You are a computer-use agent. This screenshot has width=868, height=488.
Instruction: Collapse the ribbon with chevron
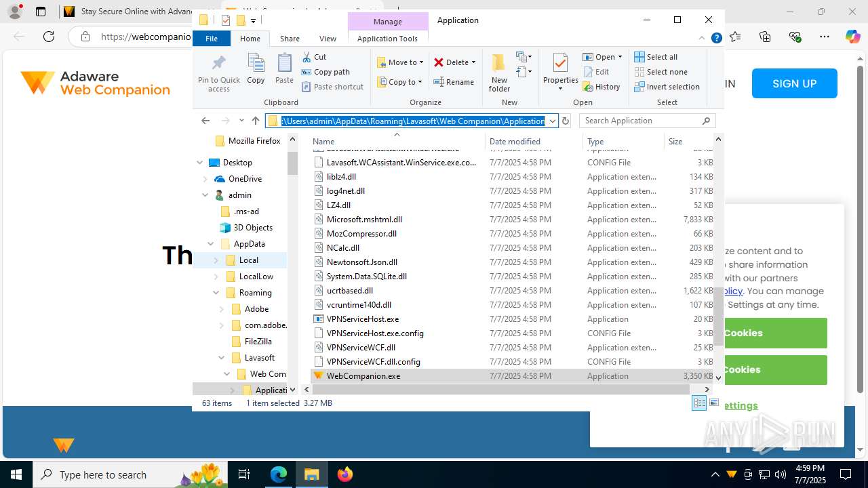point(703,39)
